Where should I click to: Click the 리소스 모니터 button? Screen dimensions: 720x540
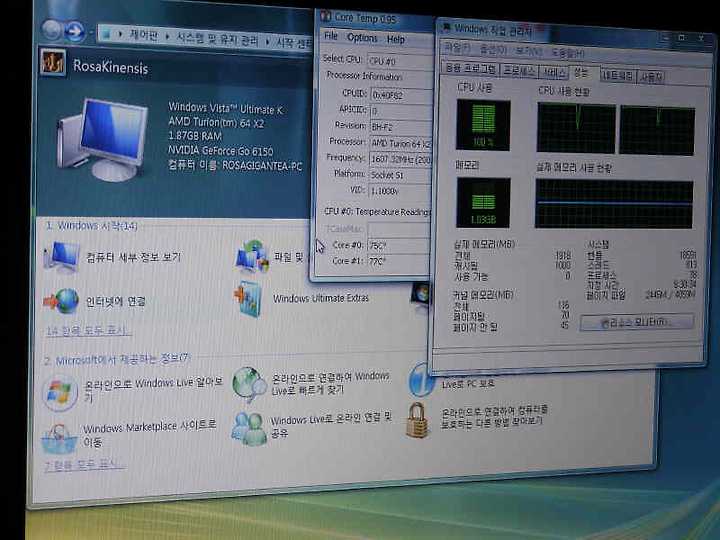coord(637,322)
